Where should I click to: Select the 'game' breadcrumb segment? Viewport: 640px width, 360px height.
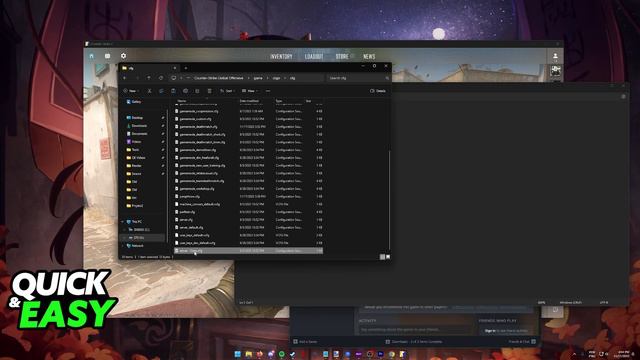pos(258,78)
